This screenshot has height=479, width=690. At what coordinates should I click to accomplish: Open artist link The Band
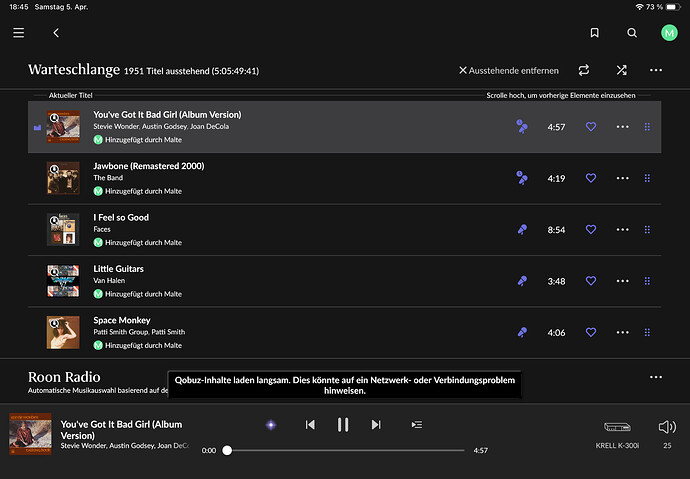click(108, 178)
